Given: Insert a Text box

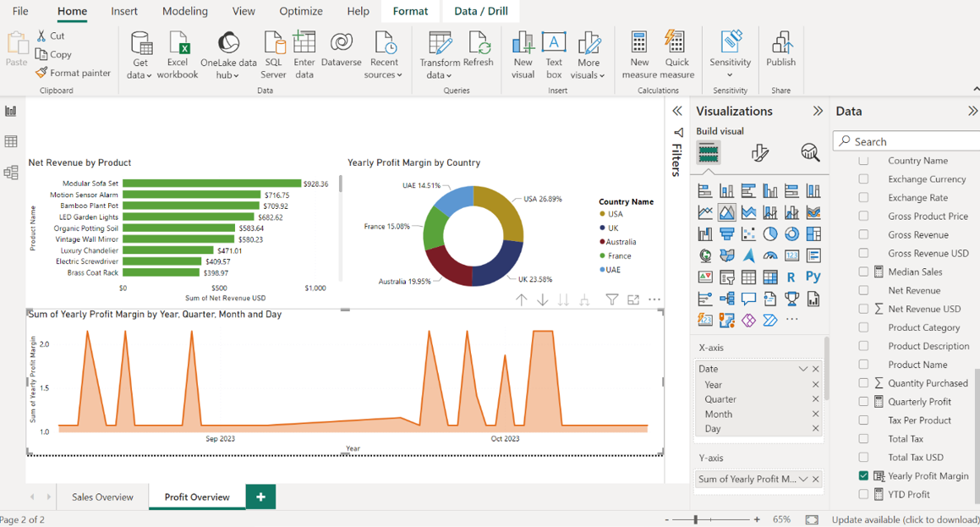Looking at the screenshot, I should pos(554,44).
